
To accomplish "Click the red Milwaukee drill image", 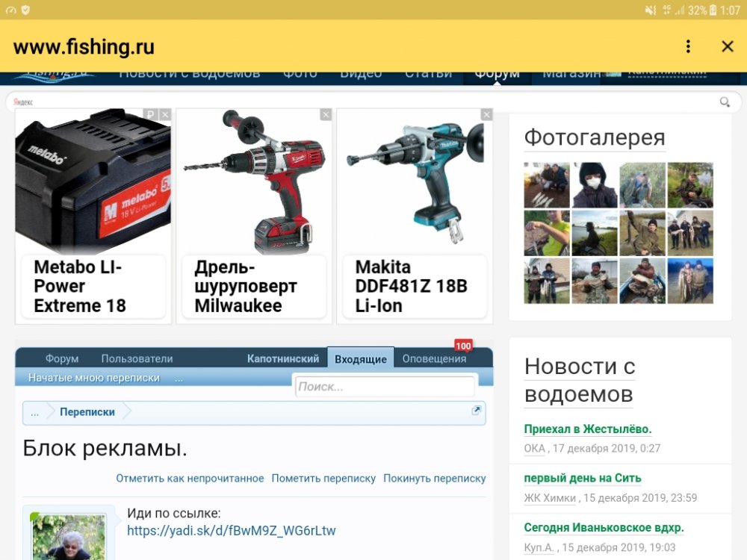I will point(254,181).
